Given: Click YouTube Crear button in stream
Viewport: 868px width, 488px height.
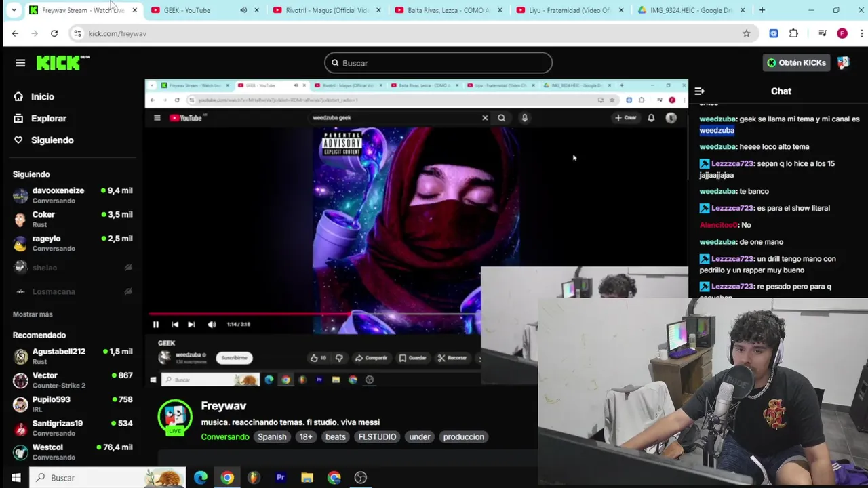Looking at the screenshot, I should 626,118.
